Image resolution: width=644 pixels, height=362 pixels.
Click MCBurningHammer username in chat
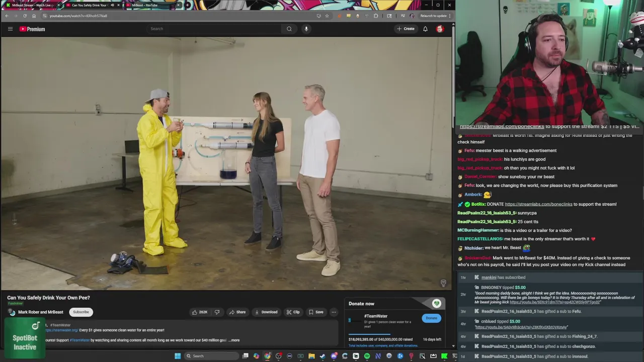click(478, 230)
